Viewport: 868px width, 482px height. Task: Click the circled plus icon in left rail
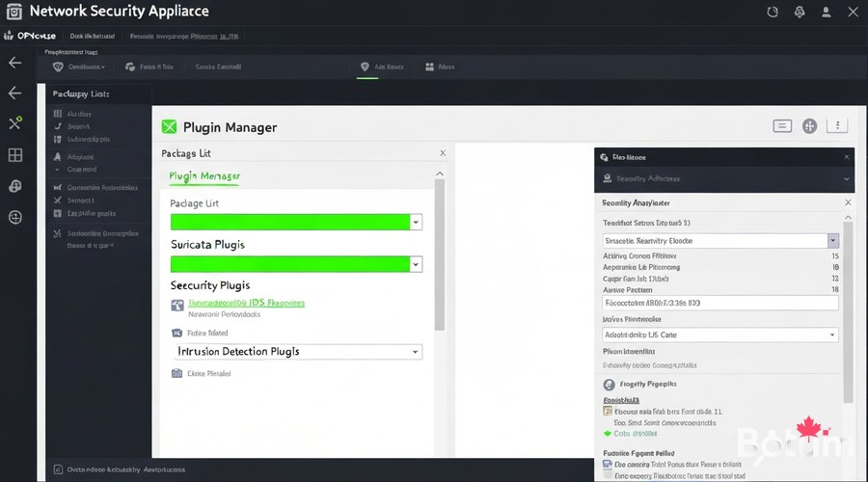coord(14,218)
